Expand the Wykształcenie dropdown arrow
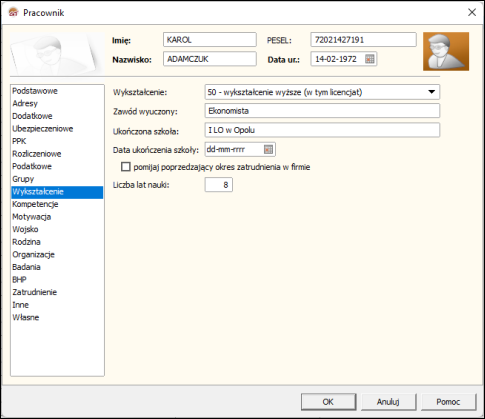485x419 pixels. tap(431, 92)
